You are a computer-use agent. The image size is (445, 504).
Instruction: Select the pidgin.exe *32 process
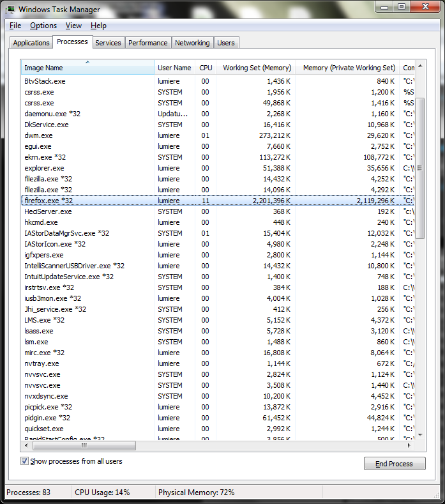[218, 418]
